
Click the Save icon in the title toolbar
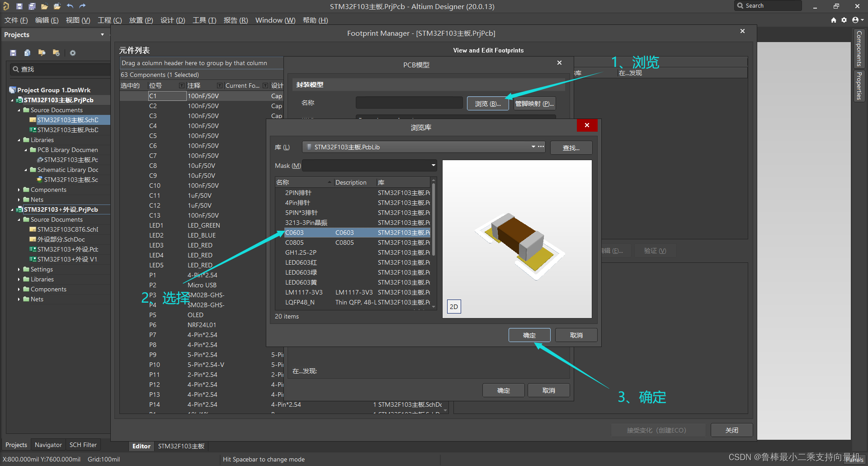pos(19,6)
